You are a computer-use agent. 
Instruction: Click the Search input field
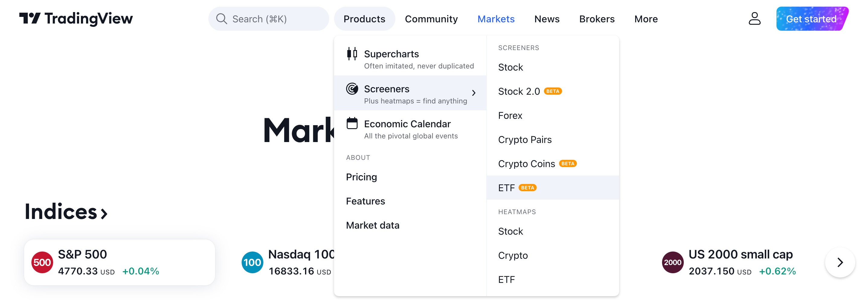(268, 19)
